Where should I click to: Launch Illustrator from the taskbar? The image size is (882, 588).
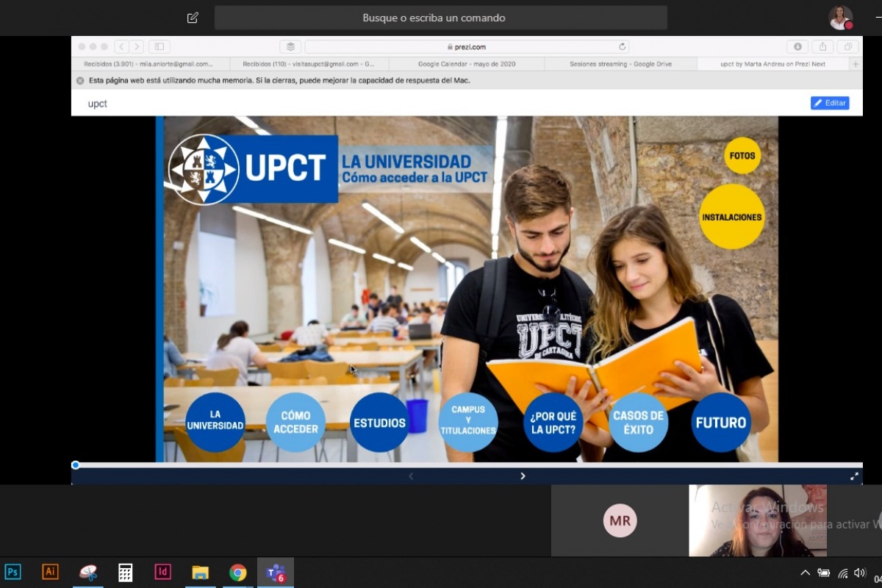[x=50, y=572]
